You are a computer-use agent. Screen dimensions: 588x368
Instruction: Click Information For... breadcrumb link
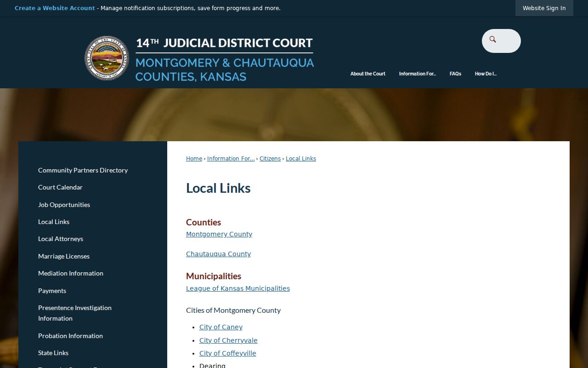click(x=231, y=159)
